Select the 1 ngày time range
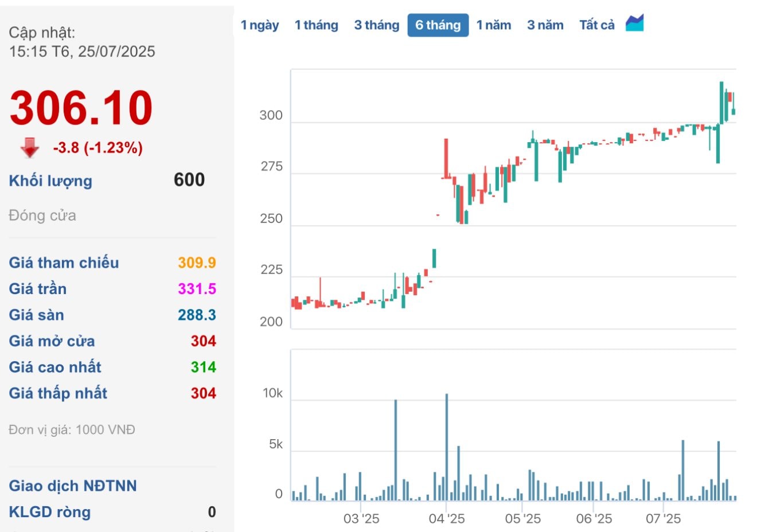 [x=260, y=25]
